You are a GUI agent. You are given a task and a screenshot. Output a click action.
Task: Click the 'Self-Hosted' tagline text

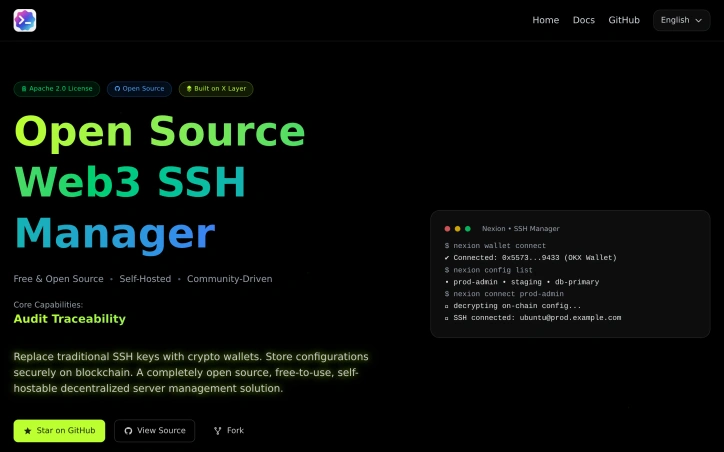click(x=145, y=279)
